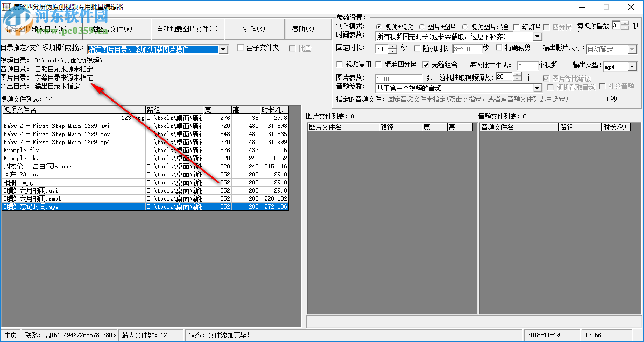Screen dimensions: 644x342
Task: Click 输出目录未指定 text
Action: (x=57, y=86)
